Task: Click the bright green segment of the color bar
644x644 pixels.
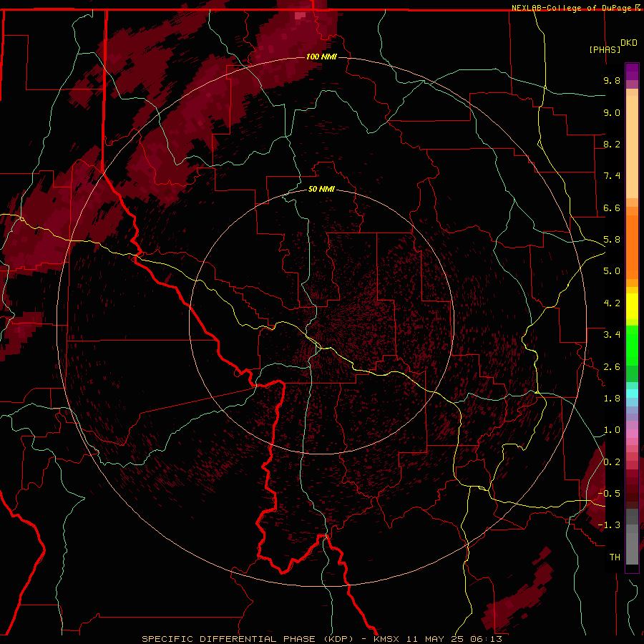Action: pyautogui.click(x=632, y=346)
